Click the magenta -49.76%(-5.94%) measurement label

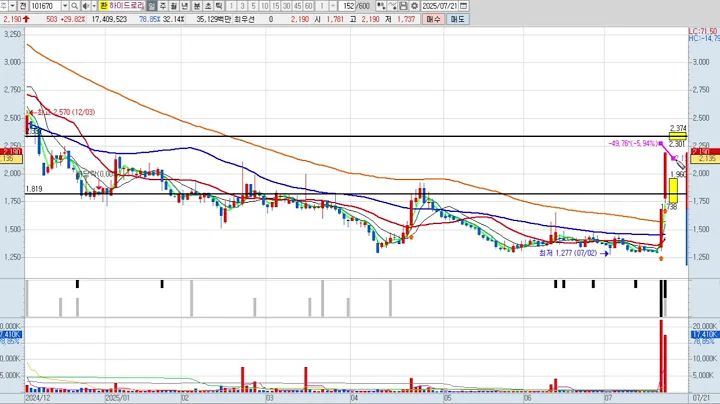pyautogui.click(x=633, y=144)
